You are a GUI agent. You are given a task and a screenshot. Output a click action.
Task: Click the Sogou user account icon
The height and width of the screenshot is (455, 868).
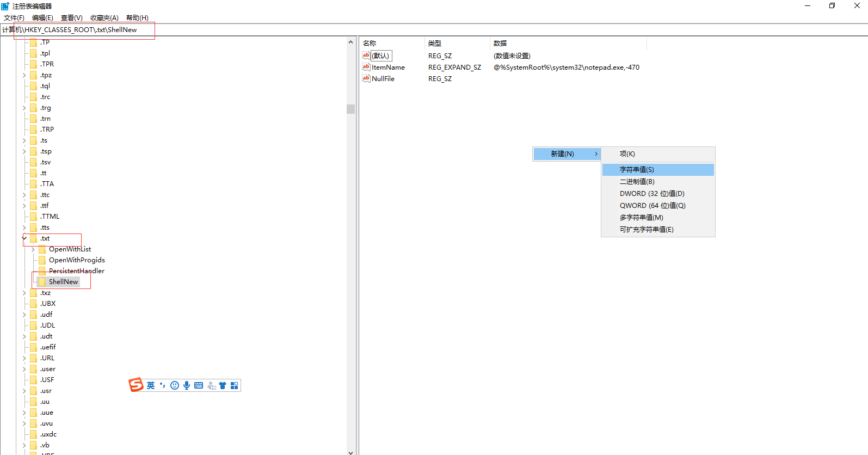tap(211, 385)
